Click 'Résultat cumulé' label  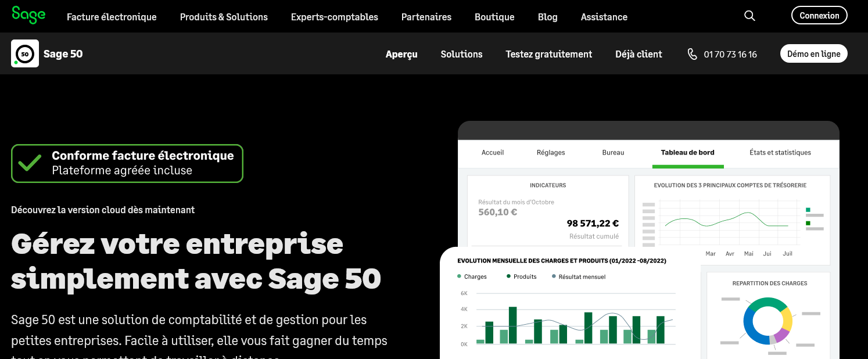[x=594, y=236]
